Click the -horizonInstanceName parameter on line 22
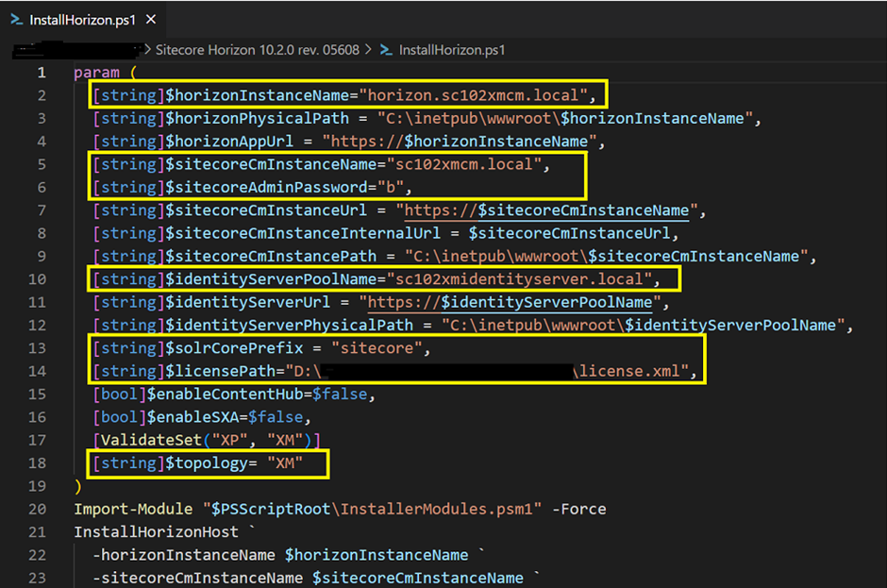 [184, 555]
